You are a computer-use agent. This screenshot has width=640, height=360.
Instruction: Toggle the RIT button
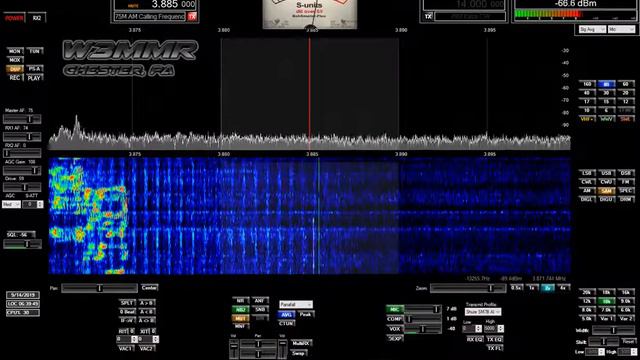coord(124,331)
